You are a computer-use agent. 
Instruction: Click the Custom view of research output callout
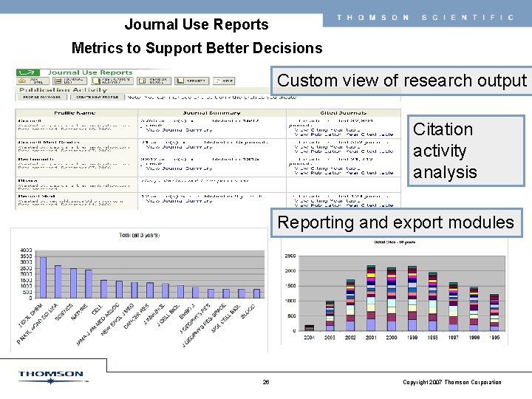pyautogui.click(x=402, y=81)
